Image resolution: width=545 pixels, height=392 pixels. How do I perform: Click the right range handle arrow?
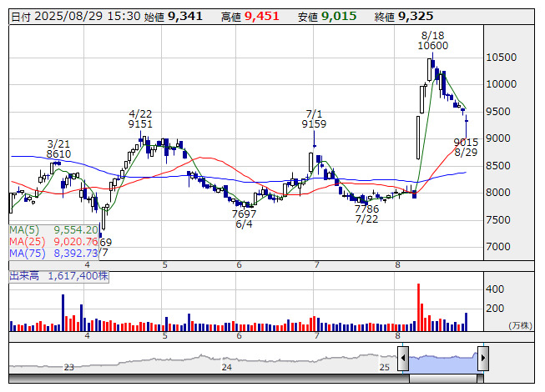tap(482, 359)
